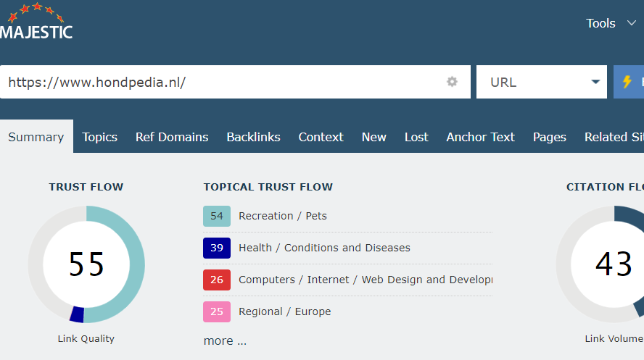Open the Ref Domains tab
The width and height of the screenshot is (644, 360).
(172, 137)
